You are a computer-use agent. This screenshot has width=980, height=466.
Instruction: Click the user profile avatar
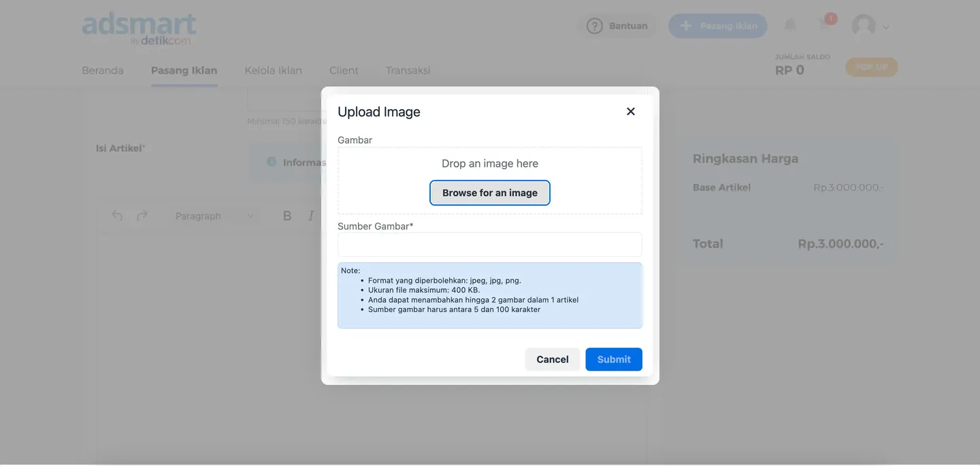click(863, 26)
